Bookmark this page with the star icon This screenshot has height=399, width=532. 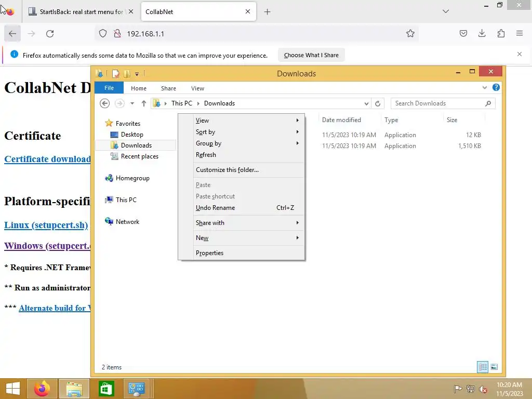point(410,34)
